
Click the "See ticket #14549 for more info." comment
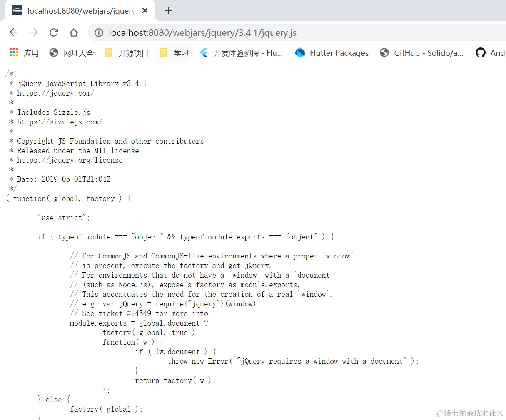(x=140, y=313)
